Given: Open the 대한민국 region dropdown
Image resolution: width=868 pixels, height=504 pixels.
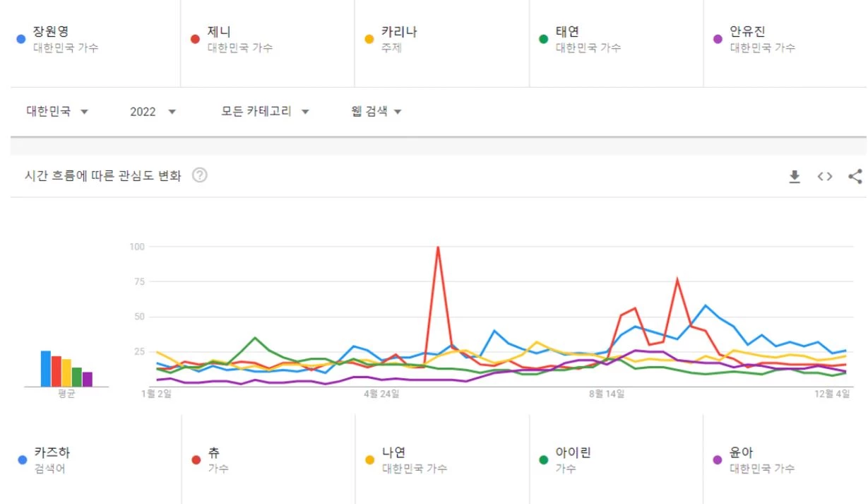Looking at the screenshot, I should pos(57,112).
